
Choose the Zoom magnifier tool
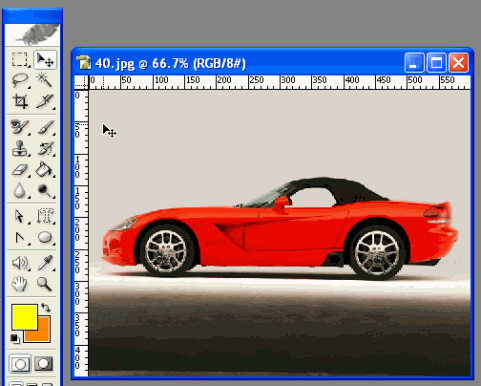(x=45, y=284)
